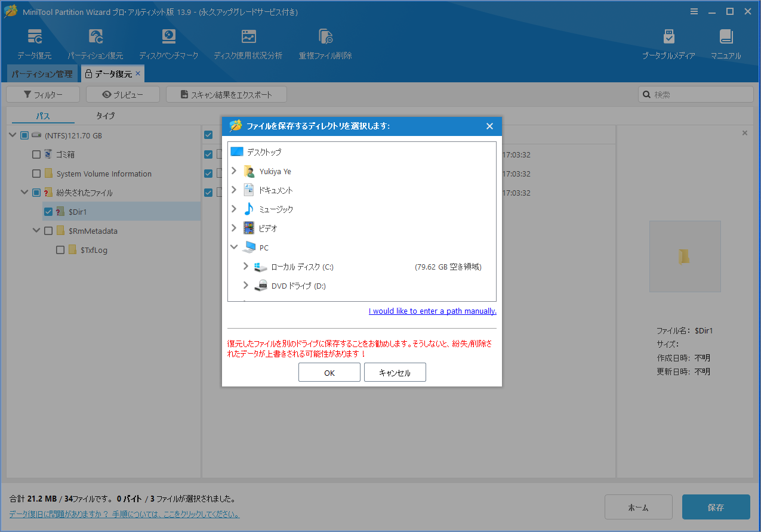This screenshot has width=761, height=532.
Task: Focus the 検索 search field
Action: 696,94
